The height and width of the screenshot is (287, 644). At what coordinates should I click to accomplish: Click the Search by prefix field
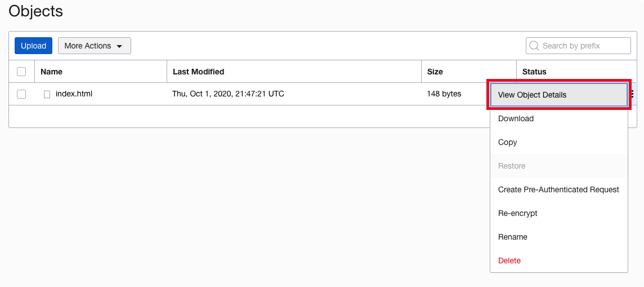point(584,46)
